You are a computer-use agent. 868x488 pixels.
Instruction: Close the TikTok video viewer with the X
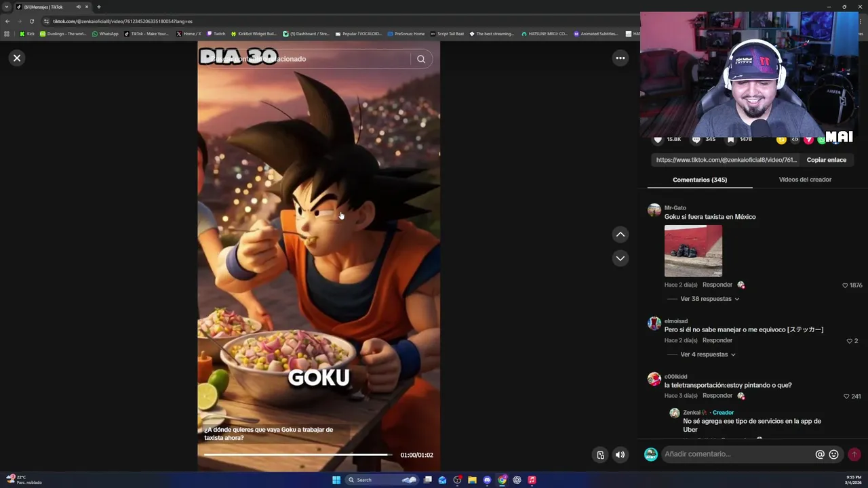coord(17,58)
